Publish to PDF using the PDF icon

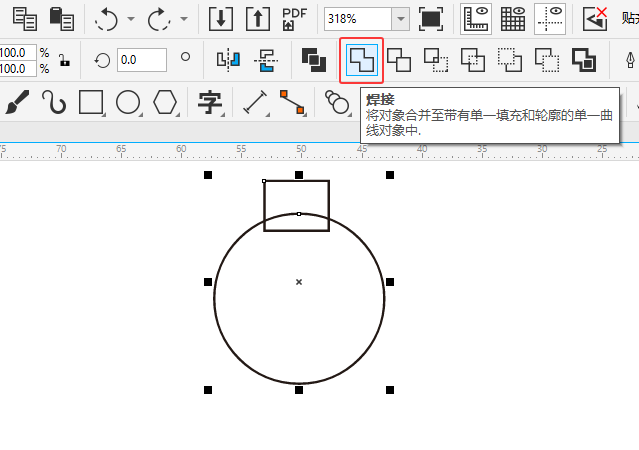294,19
